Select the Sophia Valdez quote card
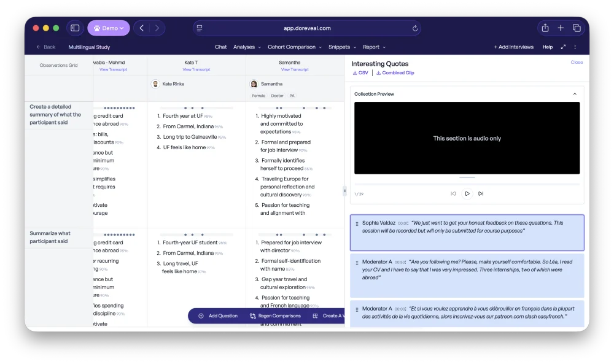This screenshot has height=364, width=614. 467,233
